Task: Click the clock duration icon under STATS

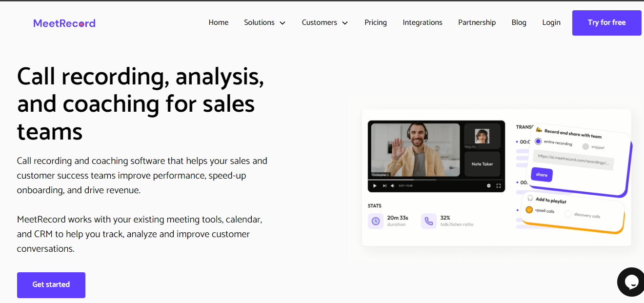Action: [376, 221]
